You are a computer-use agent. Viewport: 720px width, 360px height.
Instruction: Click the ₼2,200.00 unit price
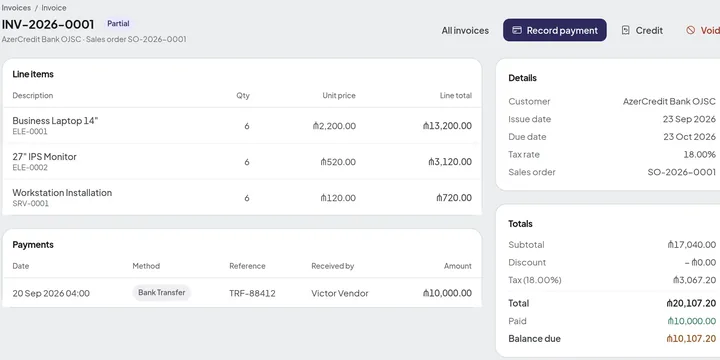pyautogui.click(x=334, y=126)
